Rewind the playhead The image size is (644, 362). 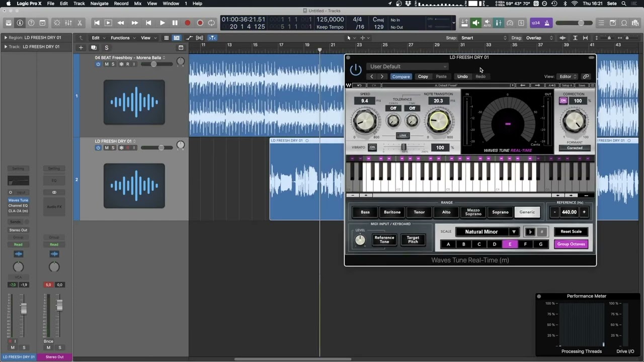pos(121,23)
